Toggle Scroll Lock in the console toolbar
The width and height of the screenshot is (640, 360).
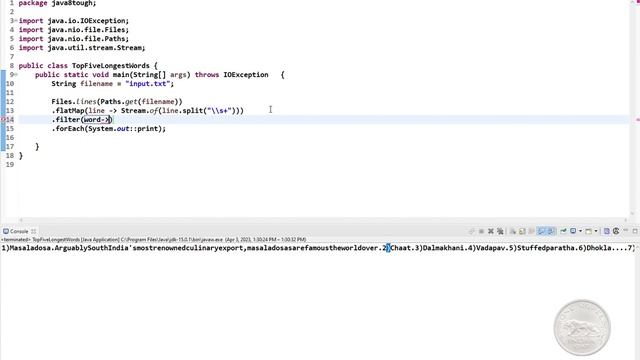coord(522,231)
